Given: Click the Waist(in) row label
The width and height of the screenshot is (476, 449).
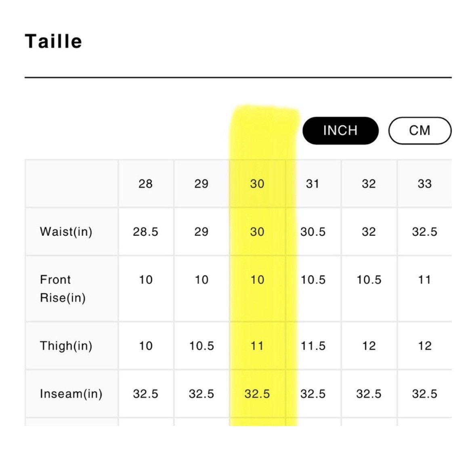Looking at the screenshot, I should 66,232.
